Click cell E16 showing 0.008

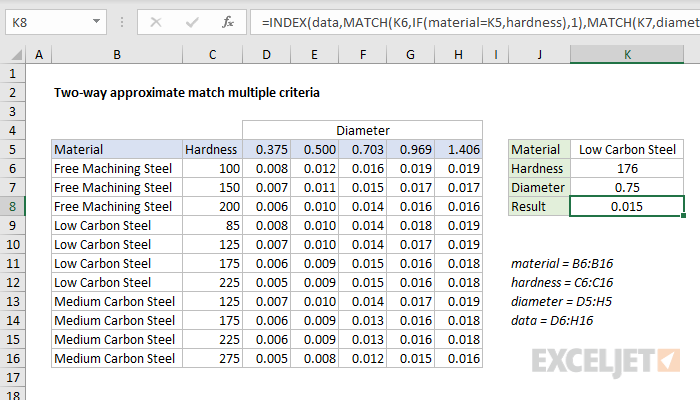314,358
